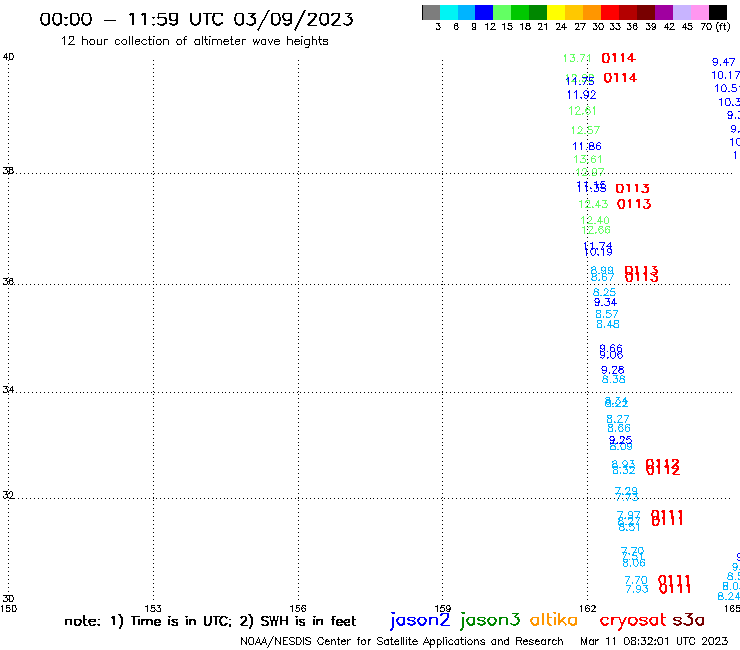Click the wave height value 12.61
The height and width of the screenshot is (650, 740).
coord(582,111)
